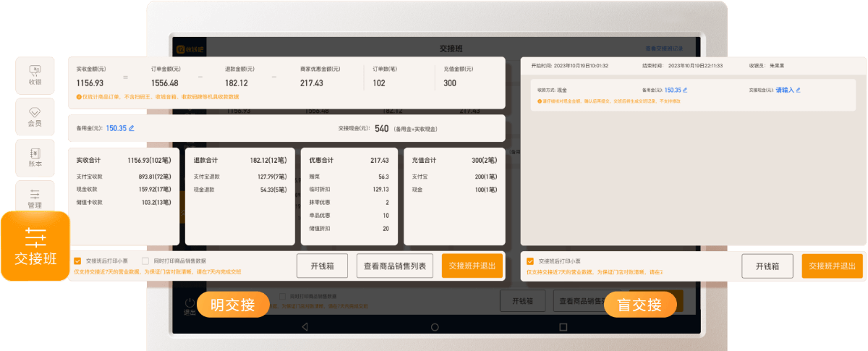The image size is (868, 351).
Task: Tap the Android back triangle icon
Action: coord(305,327)
